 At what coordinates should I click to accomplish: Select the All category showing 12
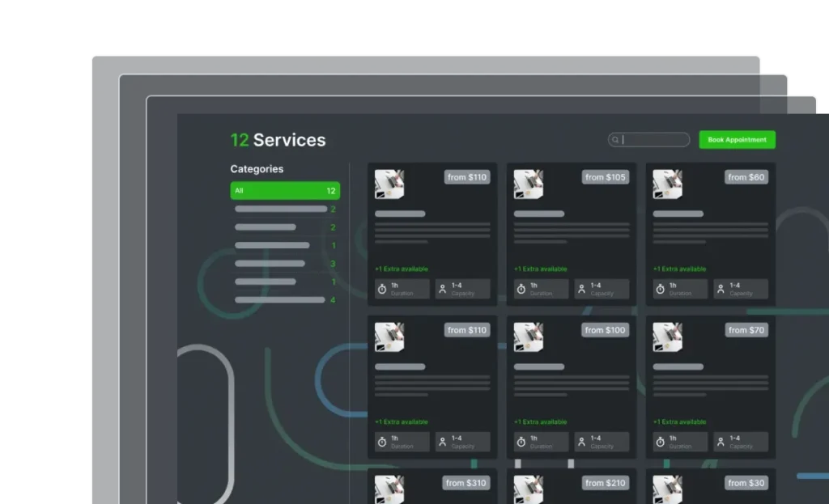[285, 191]
